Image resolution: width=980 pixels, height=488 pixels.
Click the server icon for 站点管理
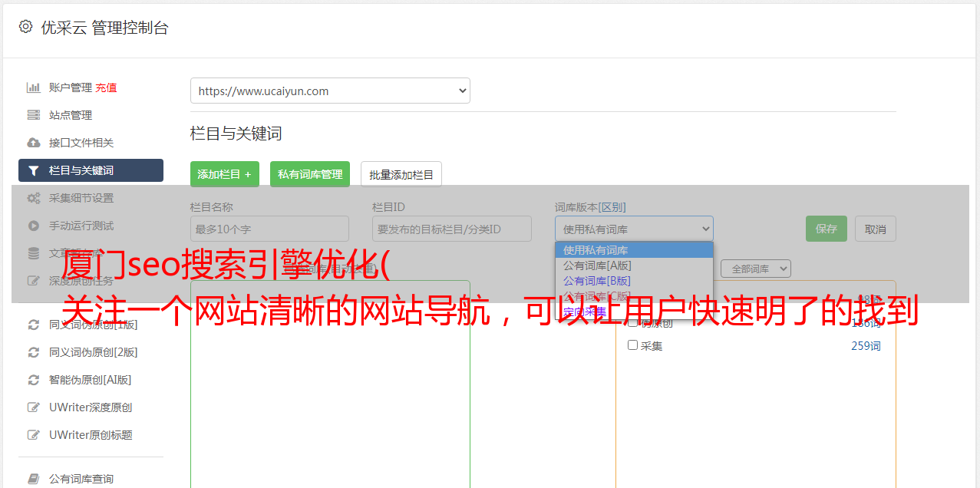tap(33, 115)
